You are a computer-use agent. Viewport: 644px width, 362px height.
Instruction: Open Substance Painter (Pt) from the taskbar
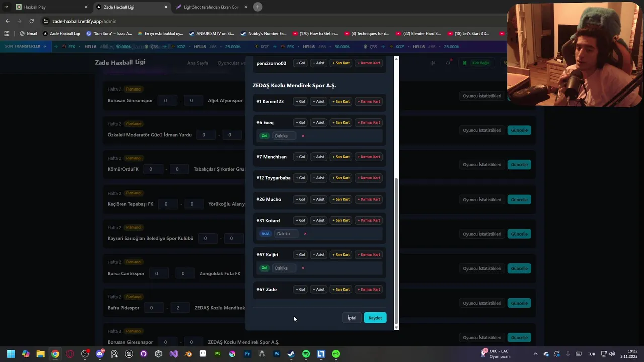pyautogui.click(x=218, y=354)
